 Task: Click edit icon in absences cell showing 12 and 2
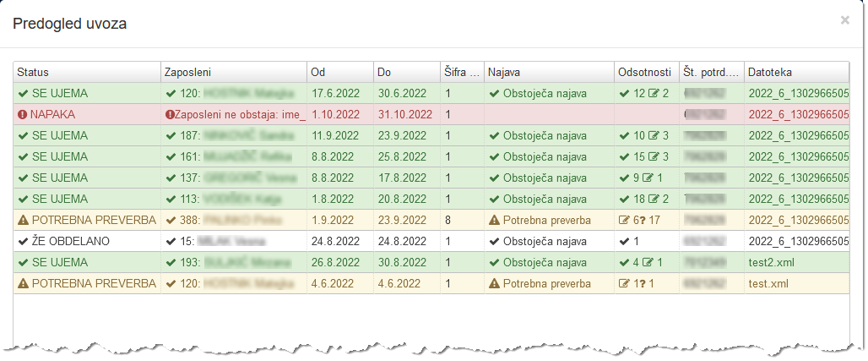[x=654, y=93]
